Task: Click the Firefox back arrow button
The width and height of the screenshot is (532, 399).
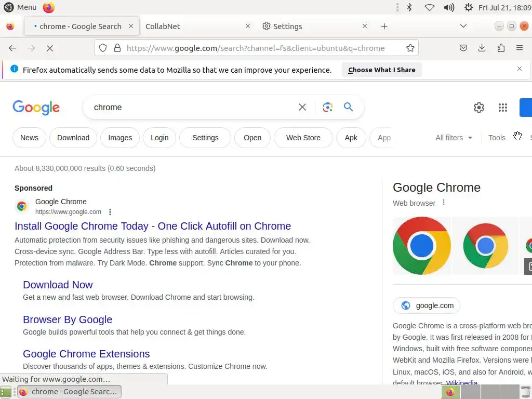Action: (12, 48)
